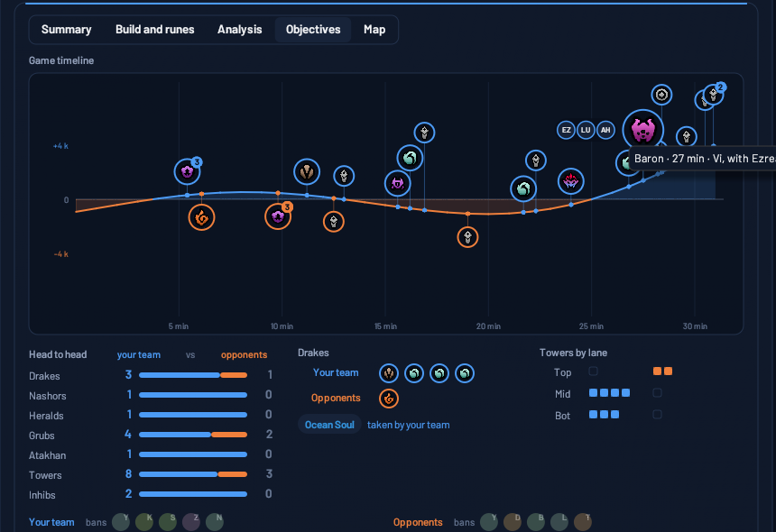Select the blue tower marker near 13 min
Viewport: 776px width, 532px height.
pos(344,176)
